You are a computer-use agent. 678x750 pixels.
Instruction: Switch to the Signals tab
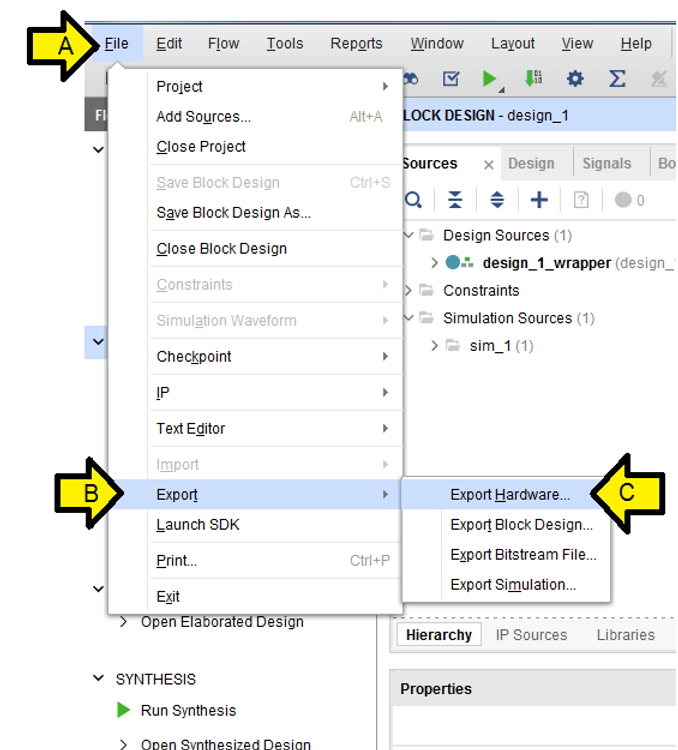[606, 164]
